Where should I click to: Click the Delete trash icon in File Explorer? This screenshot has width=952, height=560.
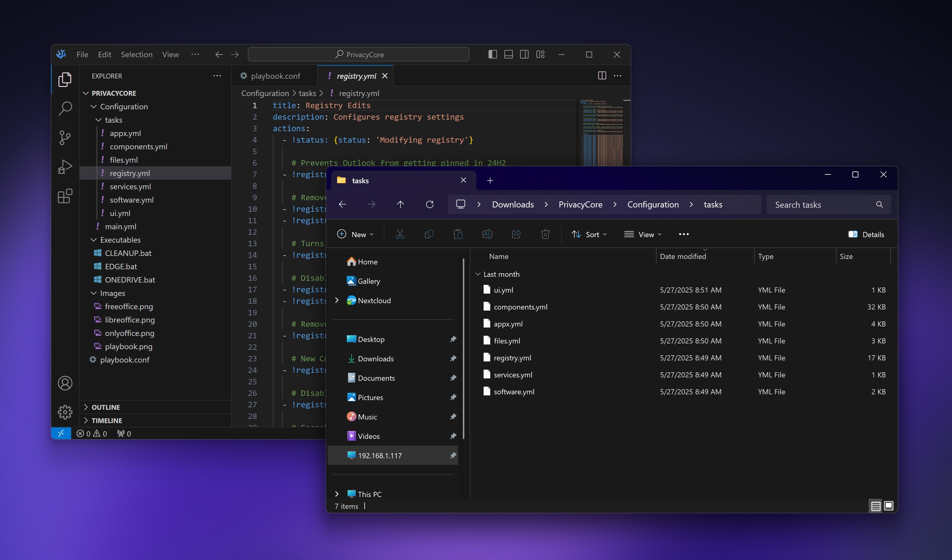545,234
